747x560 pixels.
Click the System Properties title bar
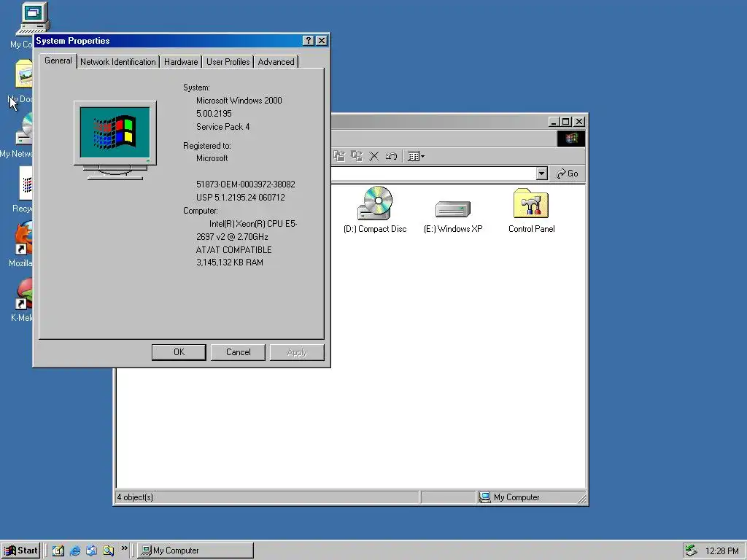click(167, 41)
